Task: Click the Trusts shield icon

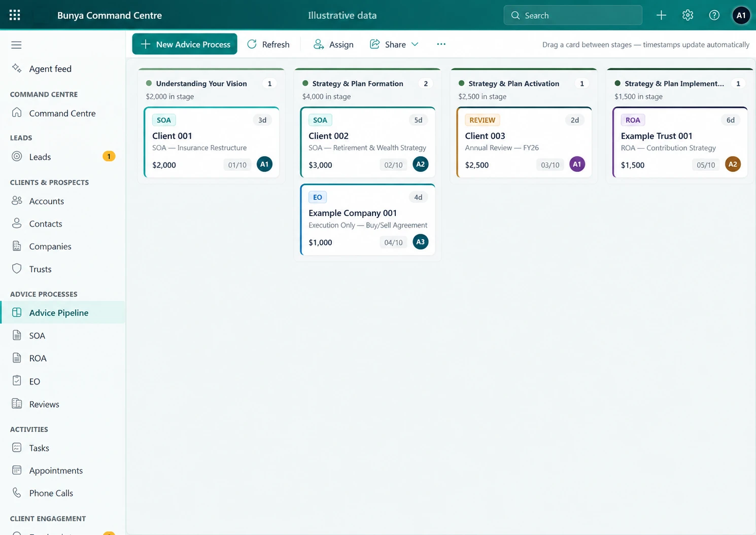Action: pyautogui.click(x=17, y=268)
